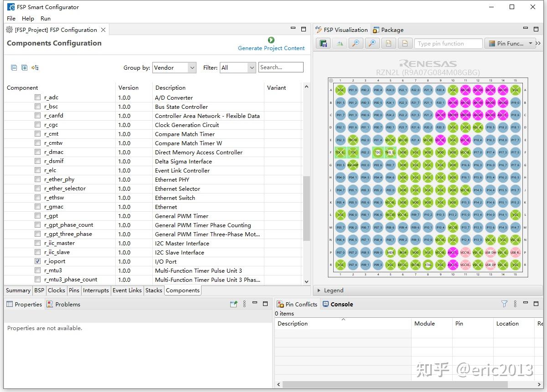Open the Run menu
The height and width of the screenshot is (392, 547).
pos(46,18)
